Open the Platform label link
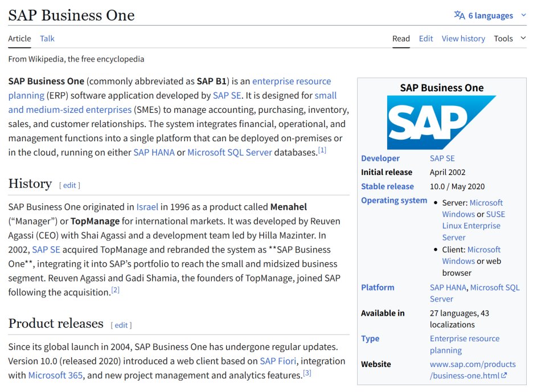The image size is (533, 392). pyautogui.click(x=378, y=288)
